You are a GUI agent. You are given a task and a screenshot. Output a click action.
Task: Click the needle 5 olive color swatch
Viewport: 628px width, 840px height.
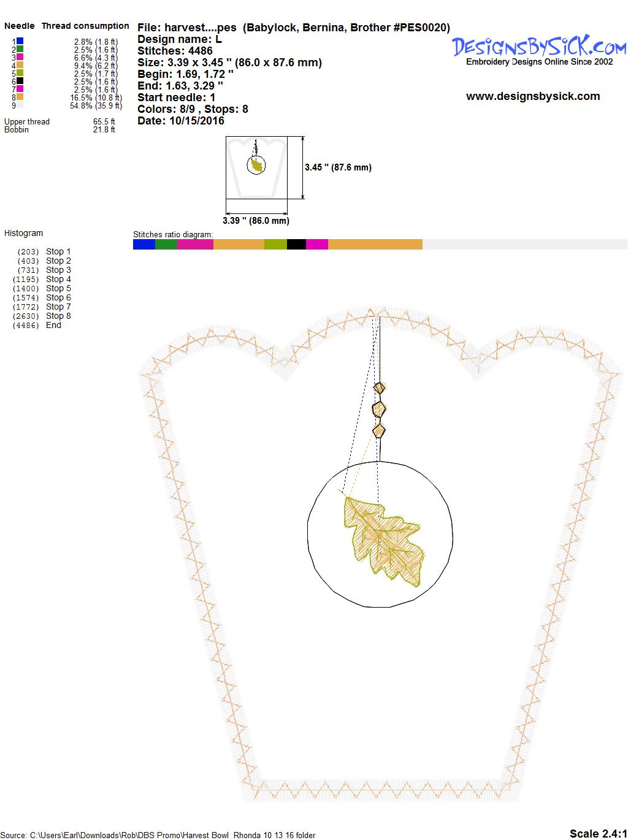pos(20,73)
